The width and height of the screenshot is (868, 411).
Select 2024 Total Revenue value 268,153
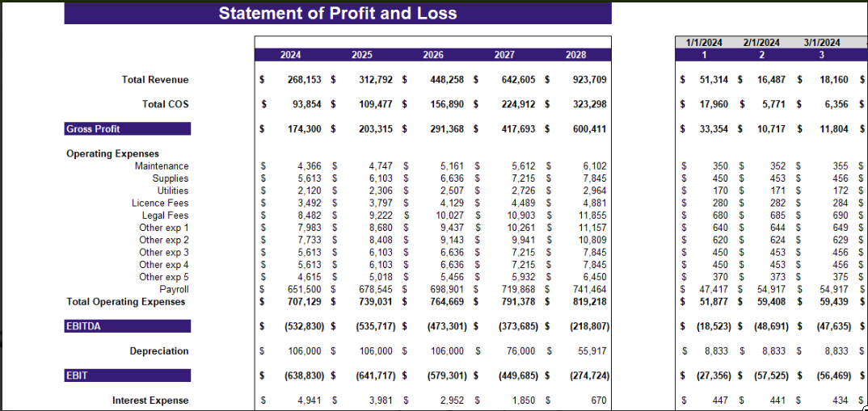(x=305, y=80)
